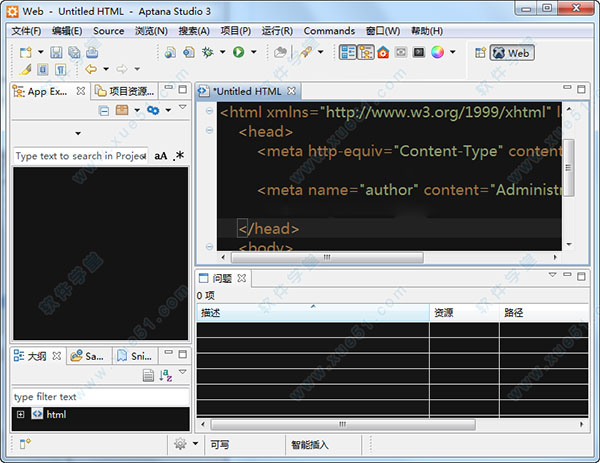Image resolution: width=600 pixels, height=463 pixels.
Task: Click the blue gear icon in App Explorer
Action: point(153,110)
